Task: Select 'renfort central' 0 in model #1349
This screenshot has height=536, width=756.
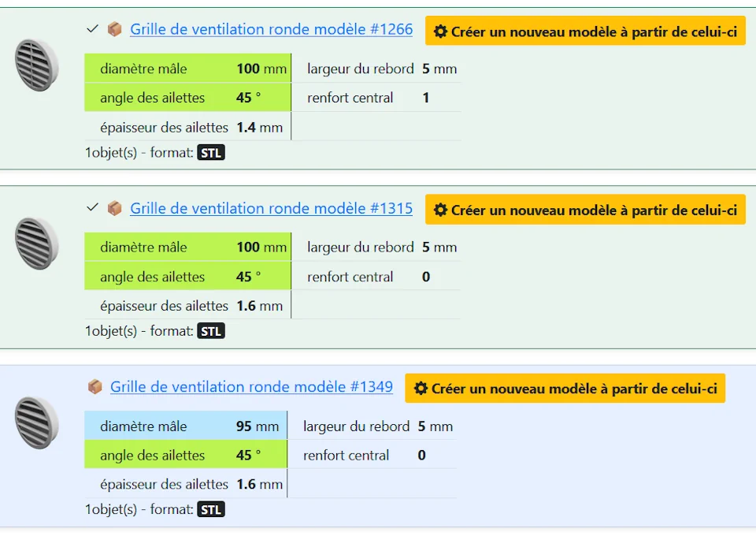Action: (x=372, y=455)
